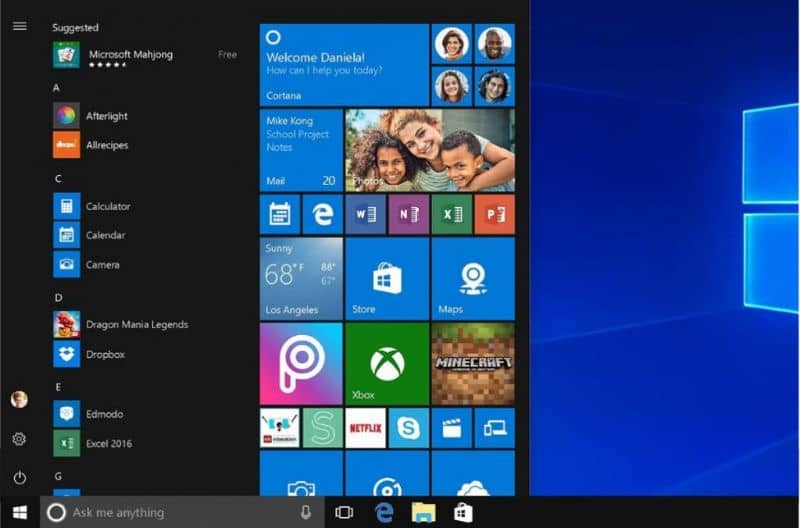Image resolution: width=800 pixels, height=528 pixels.
Task: Launch the Excel tile
Action: pos(452,214)
